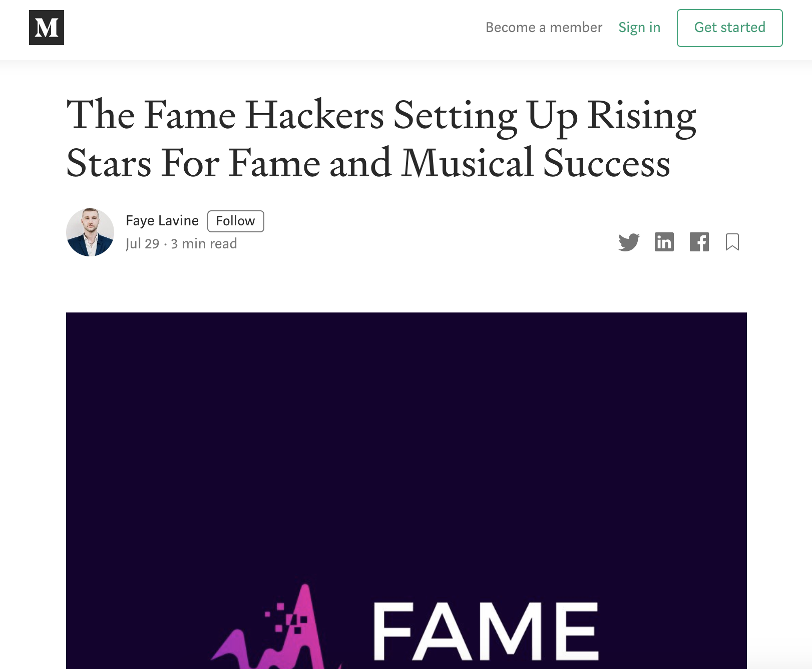The width and height of the screenshot is (812, 669).
Task: Open the Sign in link
Action: pyautogui.click(x=639, y=28)
